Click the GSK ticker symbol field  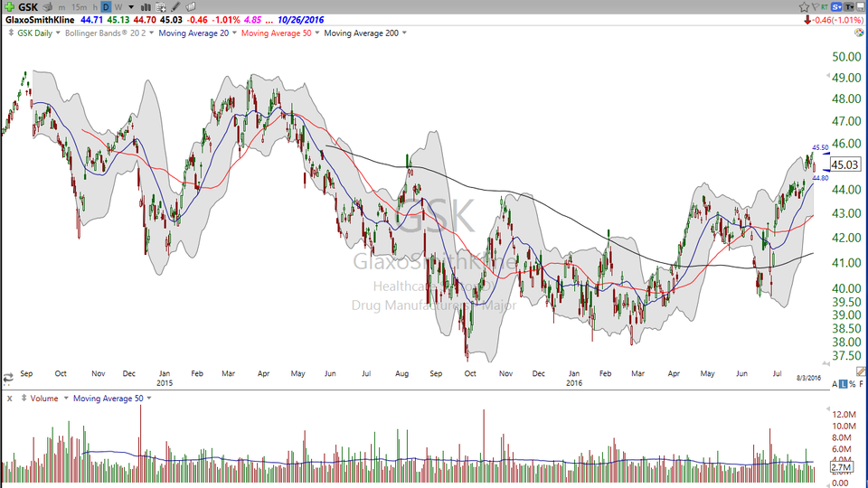pos(28,7)
